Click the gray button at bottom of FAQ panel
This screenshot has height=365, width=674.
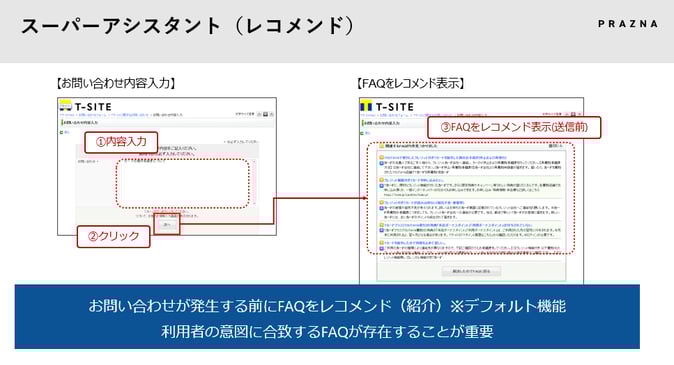tap(472, 271)
